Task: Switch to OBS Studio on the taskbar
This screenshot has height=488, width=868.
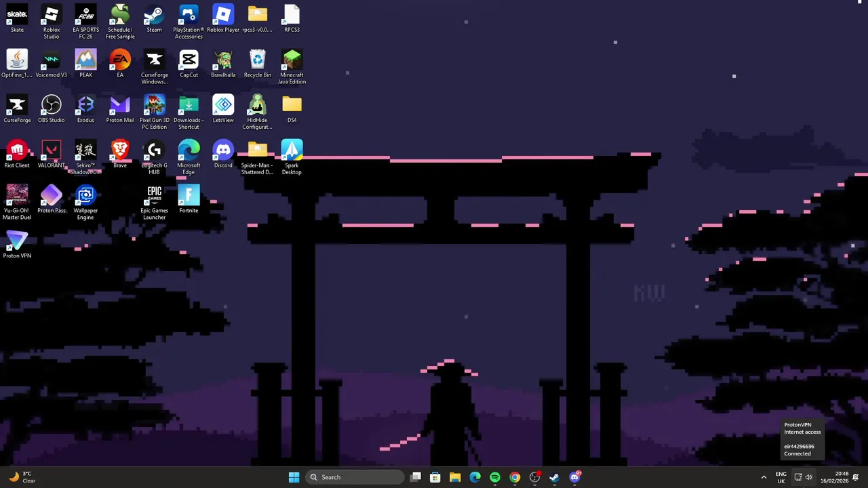Action: point(535,477)
